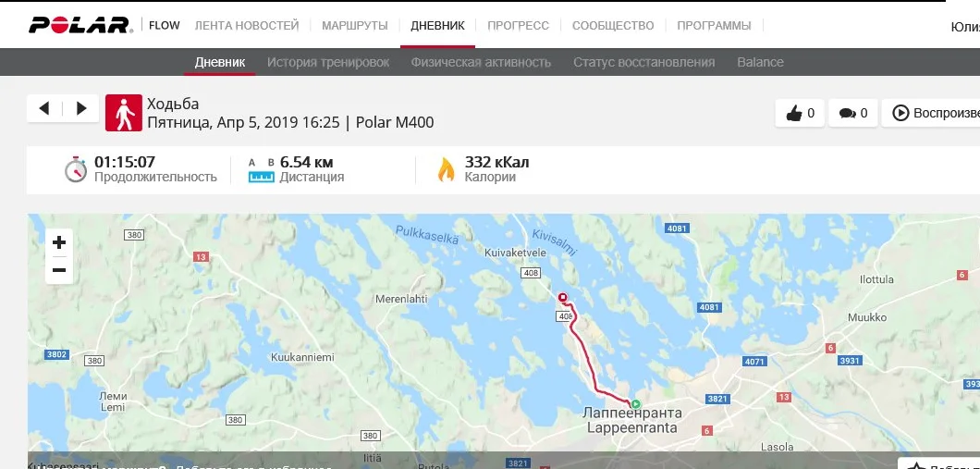Click the red walking sport icon

coord(124,113)
